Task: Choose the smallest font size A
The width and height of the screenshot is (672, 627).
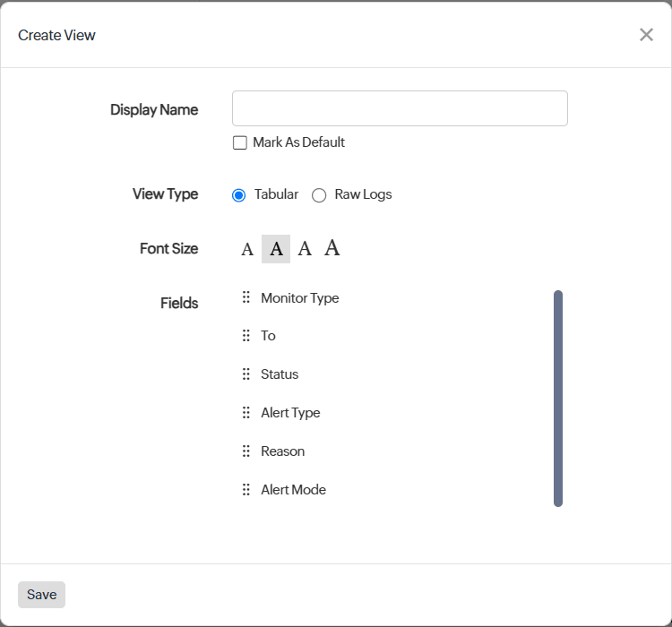Action: [247, 249]
